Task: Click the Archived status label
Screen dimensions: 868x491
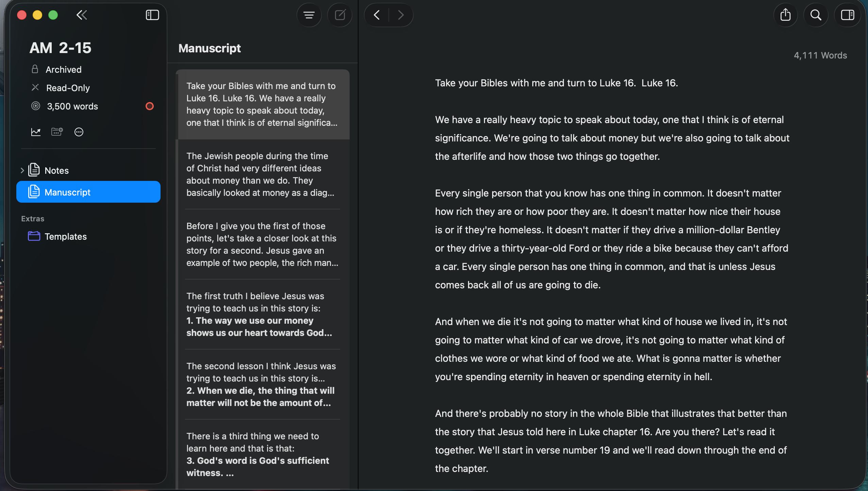Action: tap(64, 69)
